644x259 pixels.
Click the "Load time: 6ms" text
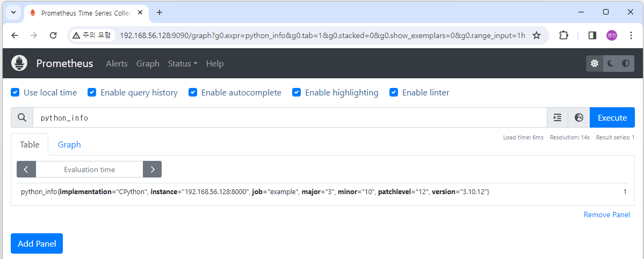(x=523, y=137)
